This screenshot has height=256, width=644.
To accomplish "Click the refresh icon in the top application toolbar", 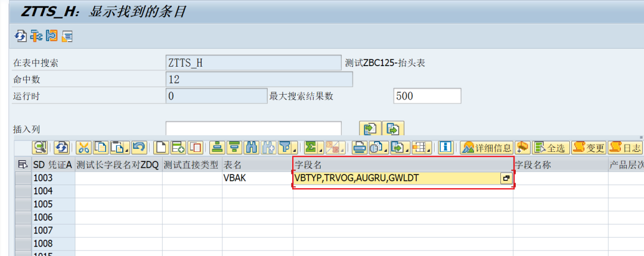I will [20, 36].
